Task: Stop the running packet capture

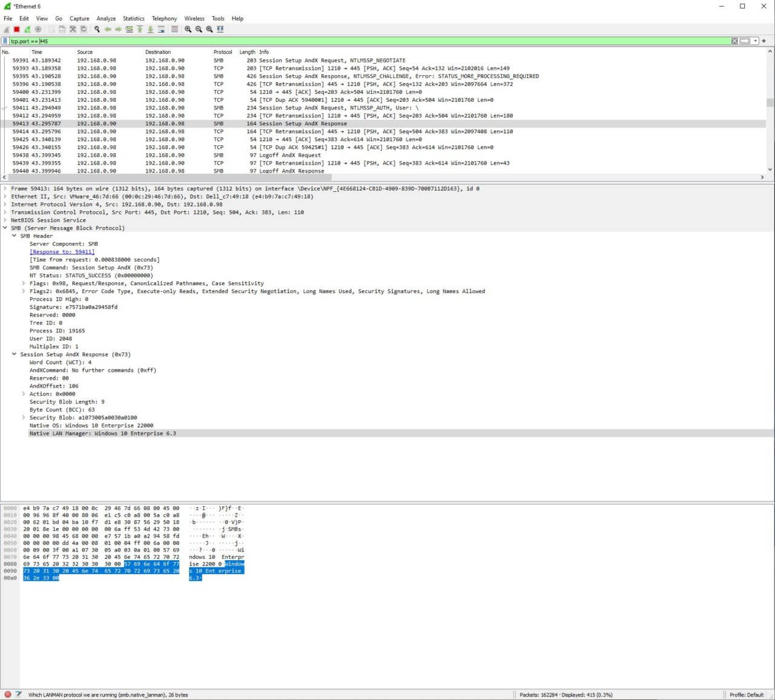Action: tap(17, 29)
